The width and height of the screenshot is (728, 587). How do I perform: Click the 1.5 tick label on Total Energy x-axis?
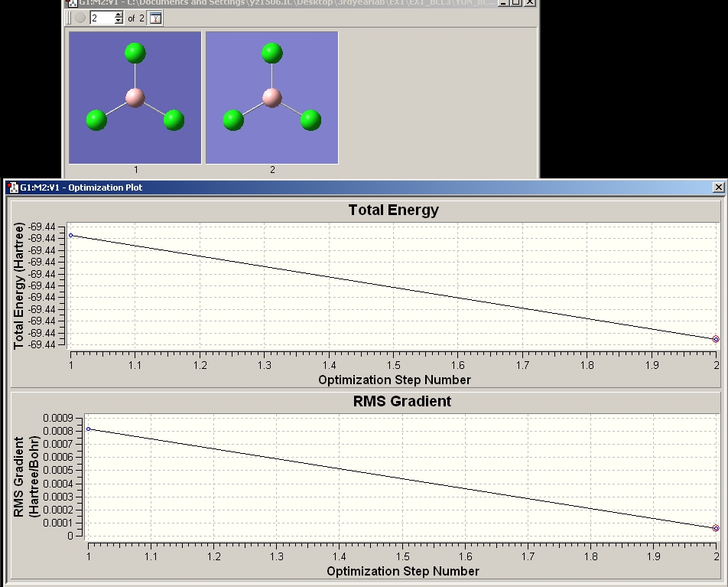[393, 365]
